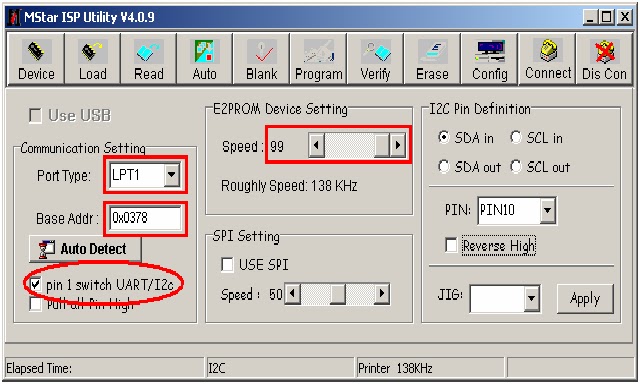Choose the SDA out radio button
The width and height of the screenshot is (640, 384).
[x=444, y=166]
